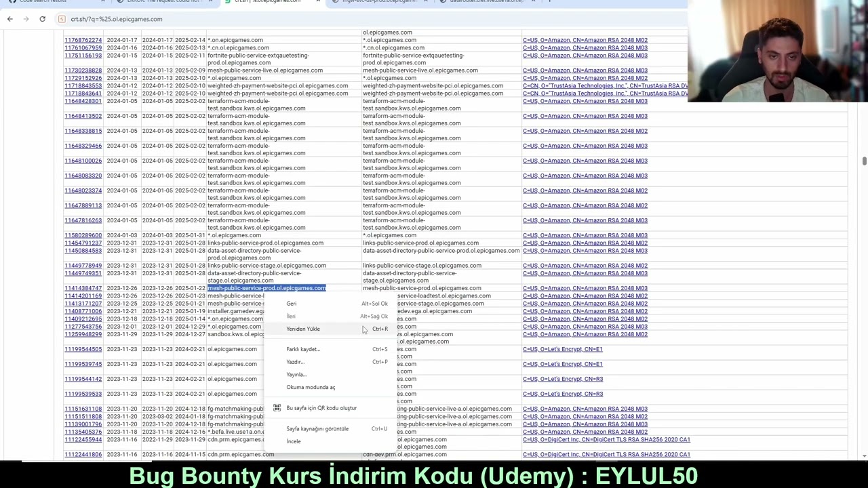Open certificate ID 11450884583
This screenshot has width=868, height=488.
(x=83, y=251)
